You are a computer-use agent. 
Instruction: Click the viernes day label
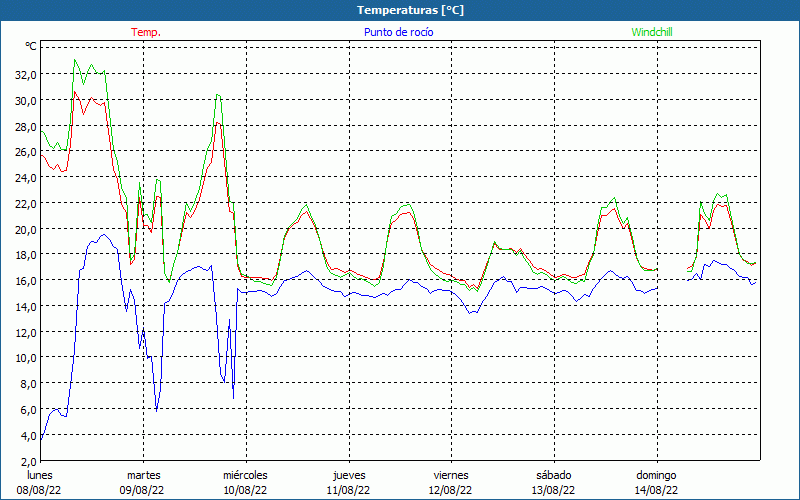pyautogui.click(x=451, y=475)
